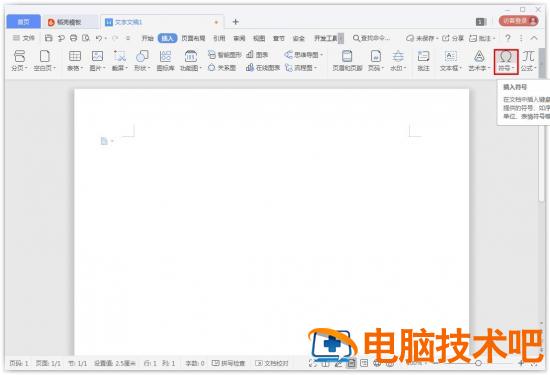Open the 章节 section tab
Image resolution: width=550 pixels, height=375 pixels.
tap(279, 38)
